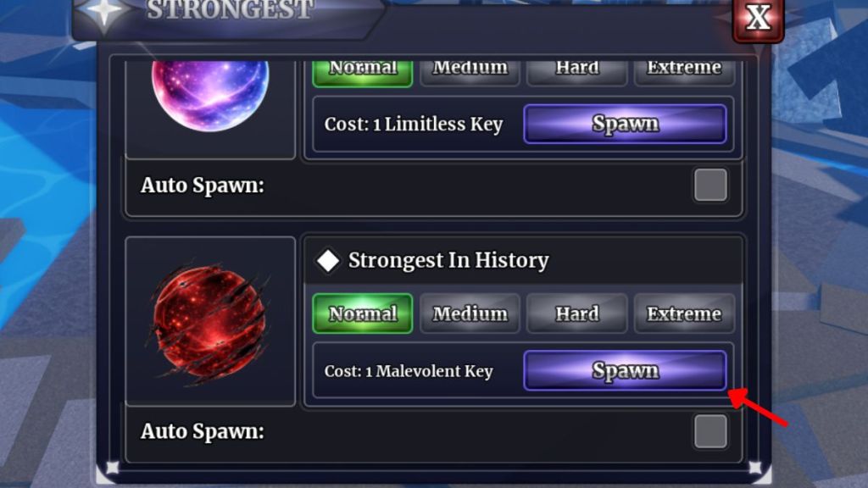Select Medium difficulty for Strongest In History
Screen dimensions: 868x488
(470, 313)
